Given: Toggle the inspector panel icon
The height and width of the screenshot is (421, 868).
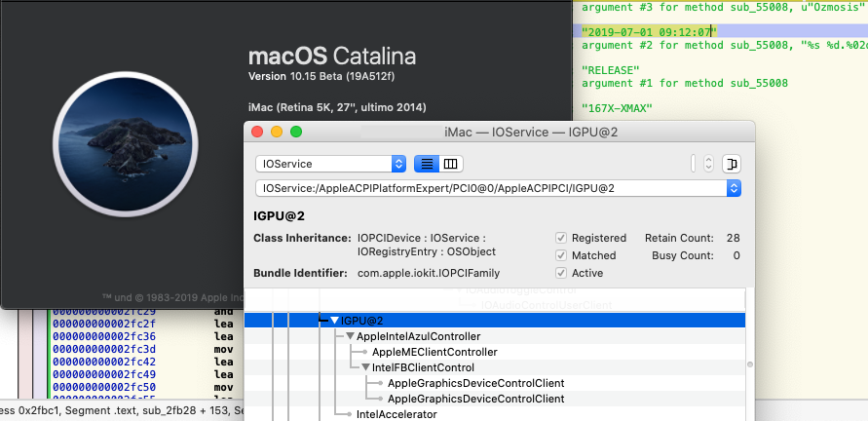Looking at the screenshot, I should pyautogui.click(x=732, y=164).
